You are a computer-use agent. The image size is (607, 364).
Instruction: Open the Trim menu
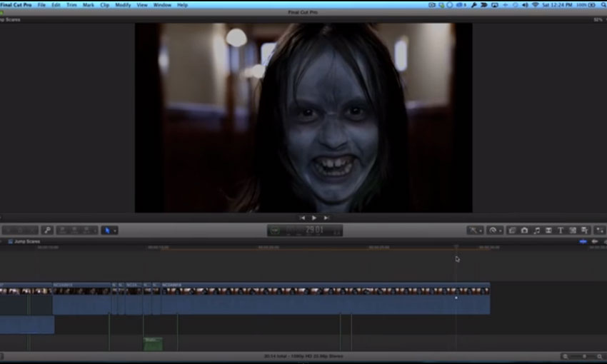point(71,5)
